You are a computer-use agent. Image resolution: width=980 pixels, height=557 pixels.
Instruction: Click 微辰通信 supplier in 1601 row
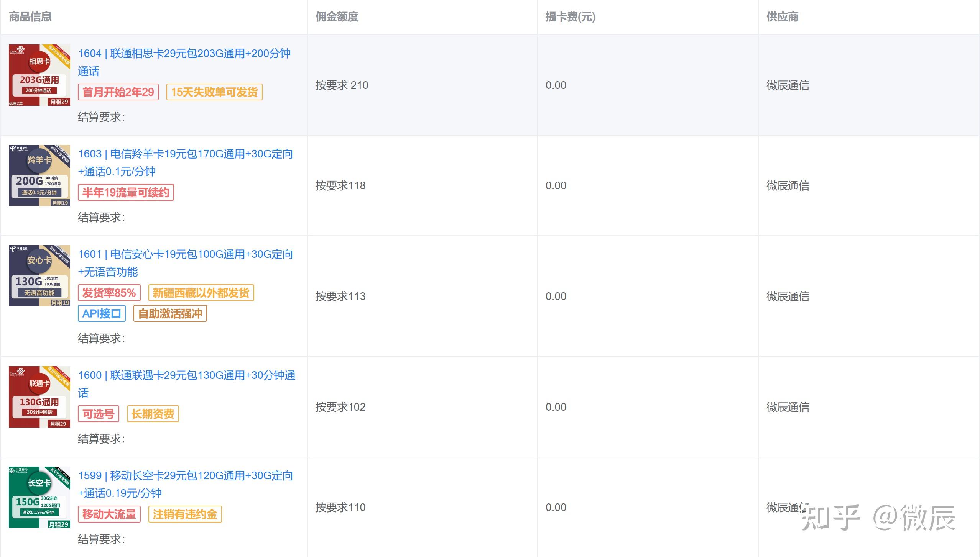point(788,296)
